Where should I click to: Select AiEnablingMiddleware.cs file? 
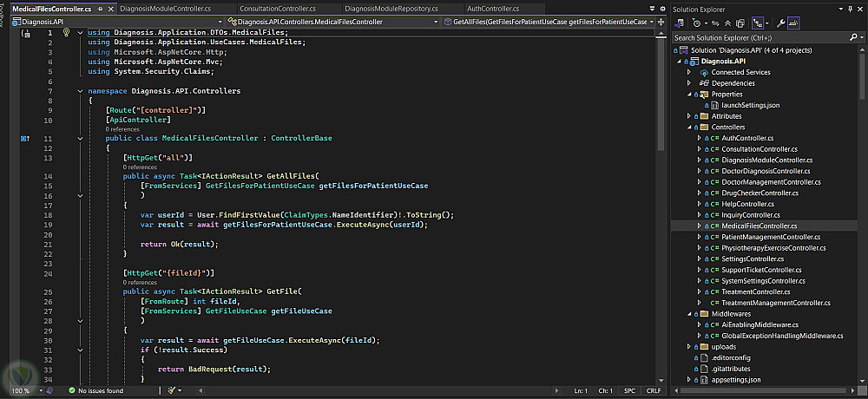pyautogui.click(x=760, y=325)
